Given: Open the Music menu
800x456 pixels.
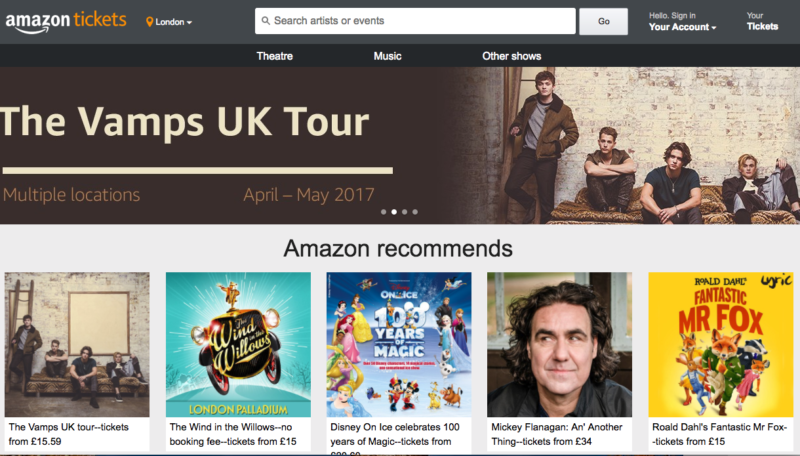Looking at the screenshot, I should coord(387,56).
